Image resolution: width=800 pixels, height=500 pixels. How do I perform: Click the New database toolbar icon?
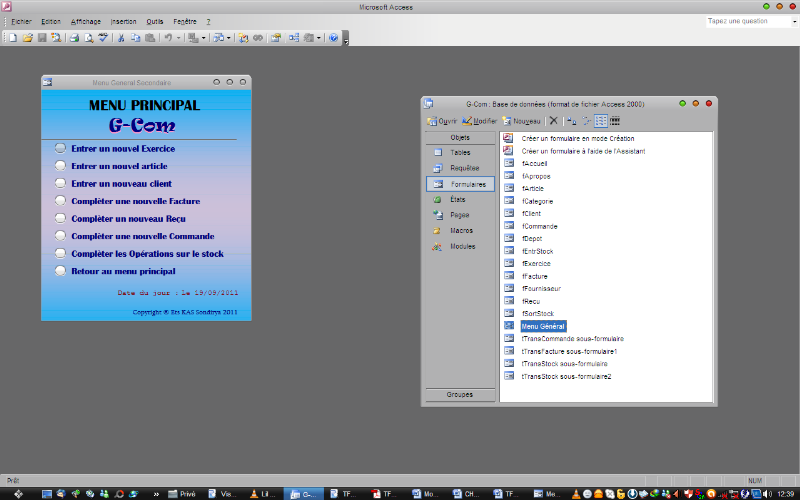(x=13, y=37)
